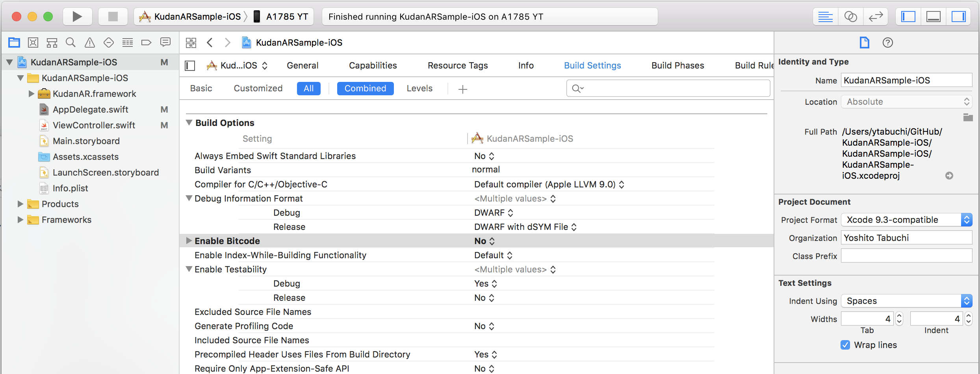This screenshot has height=374, width=980.
Task: Run the project with the Play button
Action: click(77, 17)
